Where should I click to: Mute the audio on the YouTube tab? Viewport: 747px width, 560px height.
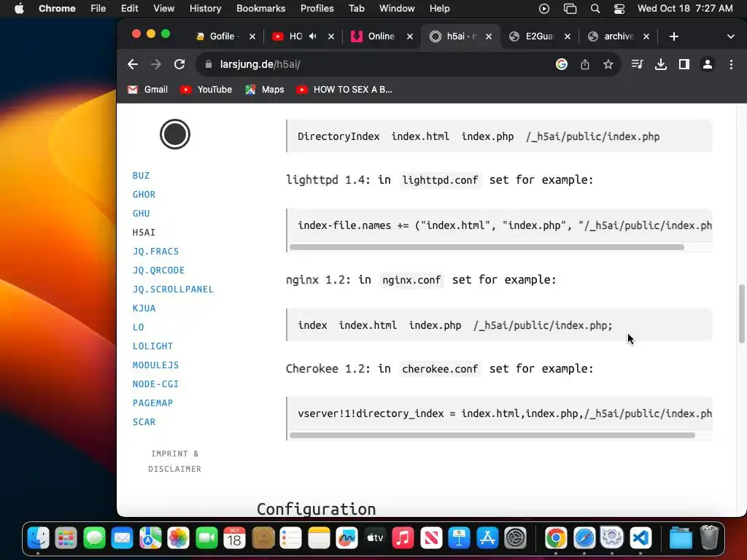point(312,36)
